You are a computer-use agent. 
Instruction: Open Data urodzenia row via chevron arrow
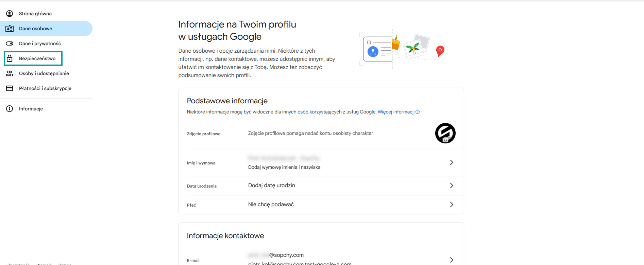(452, 185)
